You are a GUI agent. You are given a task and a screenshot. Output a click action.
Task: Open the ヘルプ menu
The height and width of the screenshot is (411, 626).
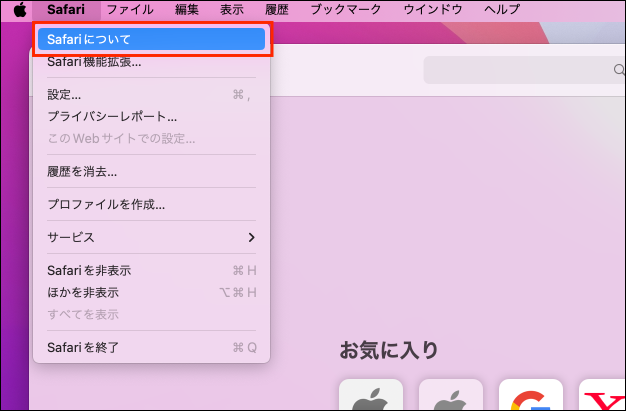point(502,10)
